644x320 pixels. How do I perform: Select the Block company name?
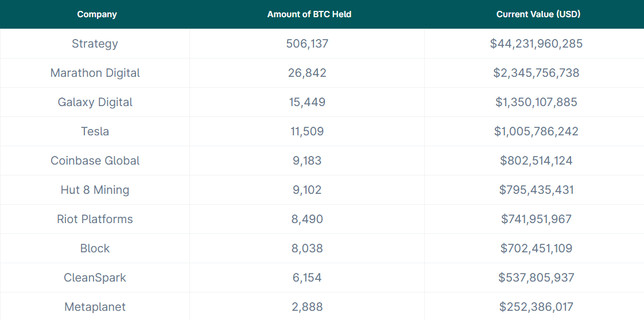click(x=95, y=248)
